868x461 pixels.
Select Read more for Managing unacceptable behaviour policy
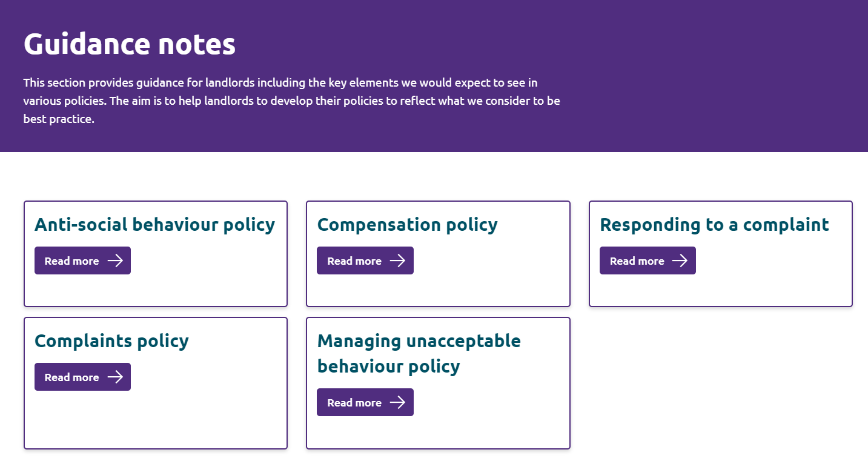tap(365, 402)
